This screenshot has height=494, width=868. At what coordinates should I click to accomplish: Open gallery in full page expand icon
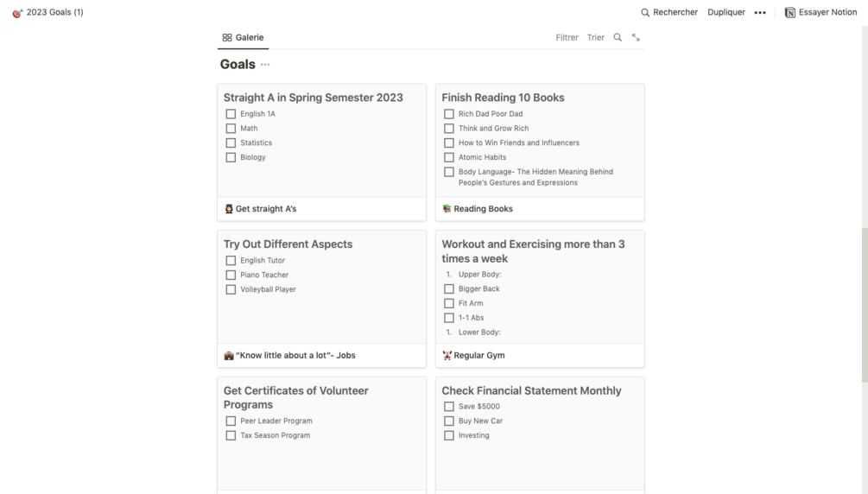click(x=636, y=37)
